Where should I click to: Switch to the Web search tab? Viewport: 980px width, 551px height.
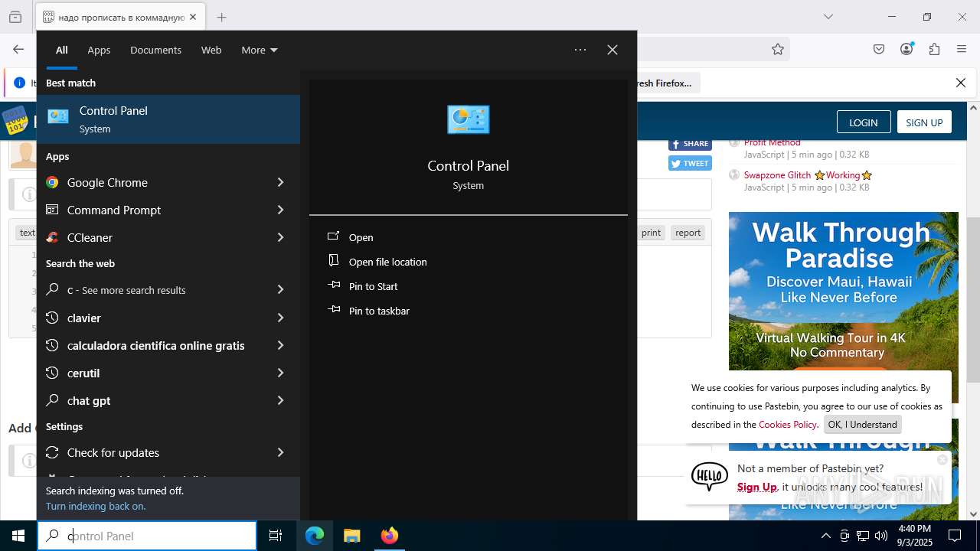pyautogui.click(x=211, y=50)
